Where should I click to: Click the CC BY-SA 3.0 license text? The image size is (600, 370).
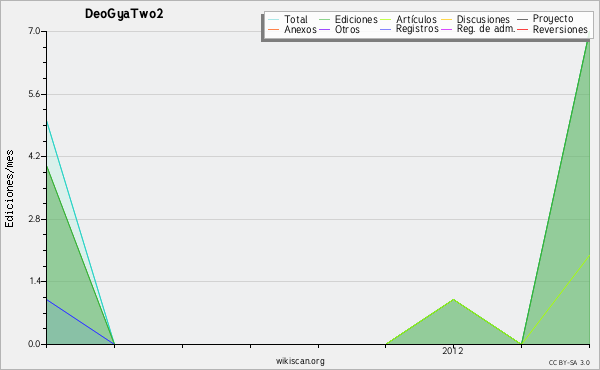[x=569, y=363]
